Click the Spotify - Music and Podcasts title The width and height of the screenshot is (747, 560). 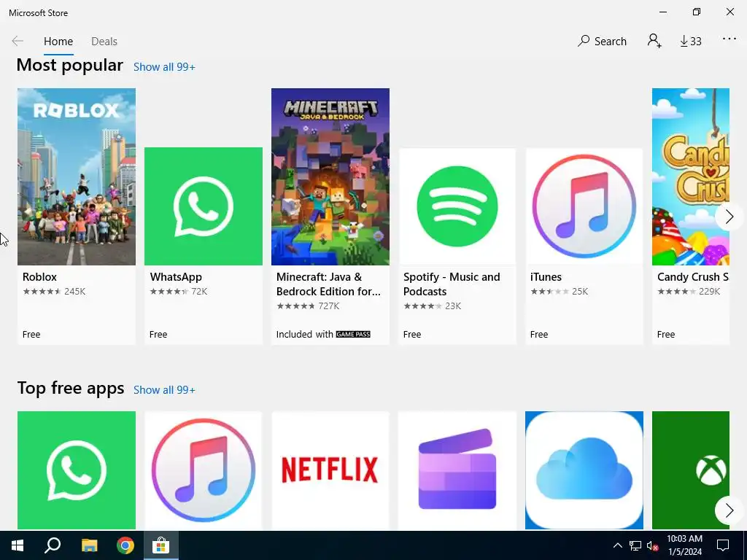(x=452, y=284)
